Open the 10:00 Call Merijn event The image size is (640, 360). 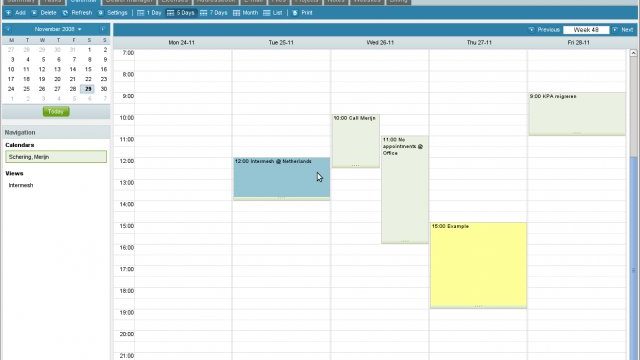tap(356, 141)
